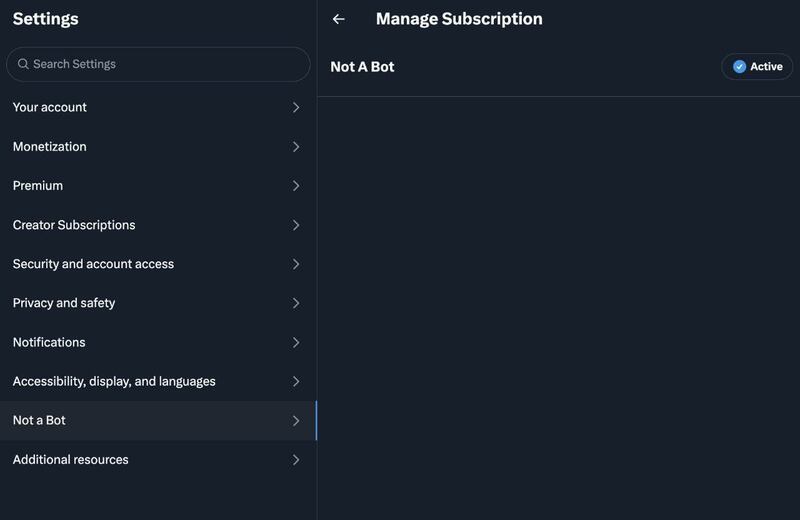Open the Monetization settings label
800x520 pixels.
[x=50, y=147]
